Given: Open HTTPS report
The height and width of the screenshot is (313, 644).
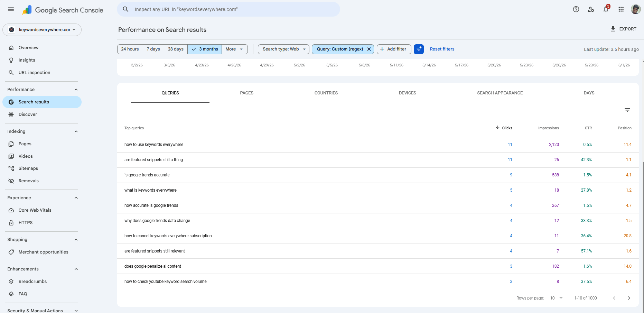Looking at the screenshot, I should click(x=42, y=223).
